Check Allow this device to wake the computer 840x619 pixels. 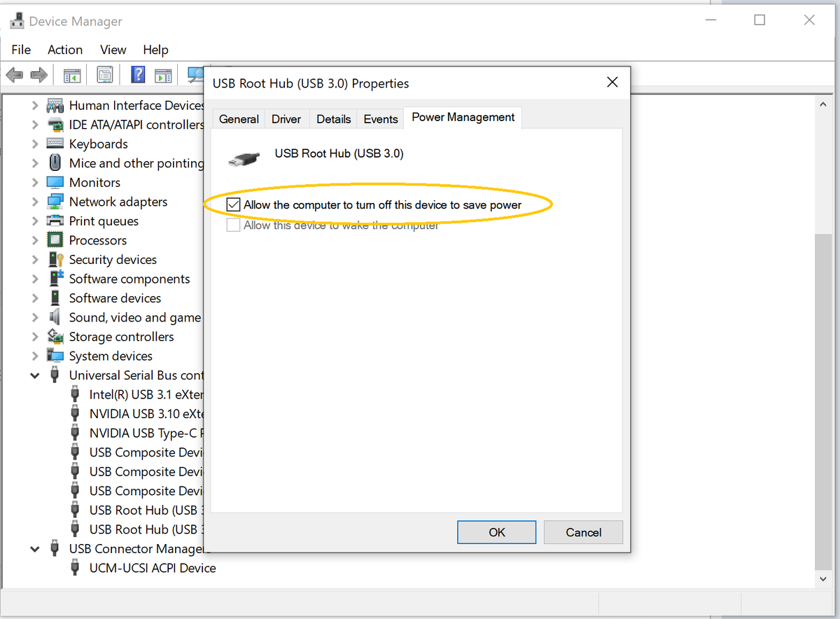(x=233, y=225)
